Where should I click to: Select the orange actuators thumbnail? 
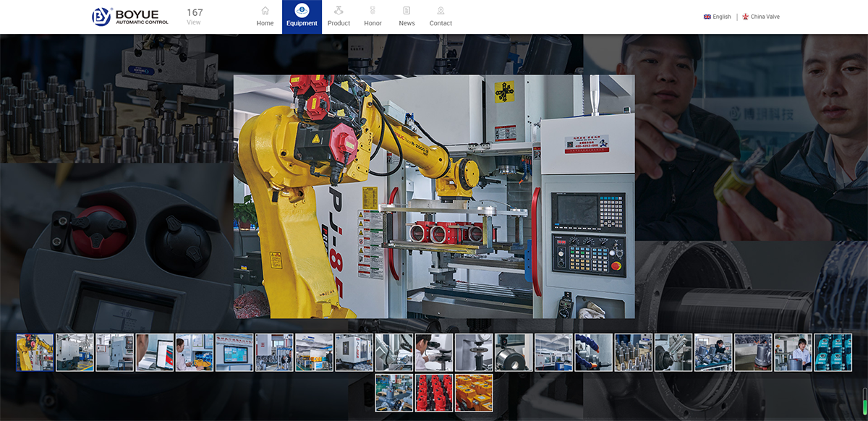coord(474,393)
